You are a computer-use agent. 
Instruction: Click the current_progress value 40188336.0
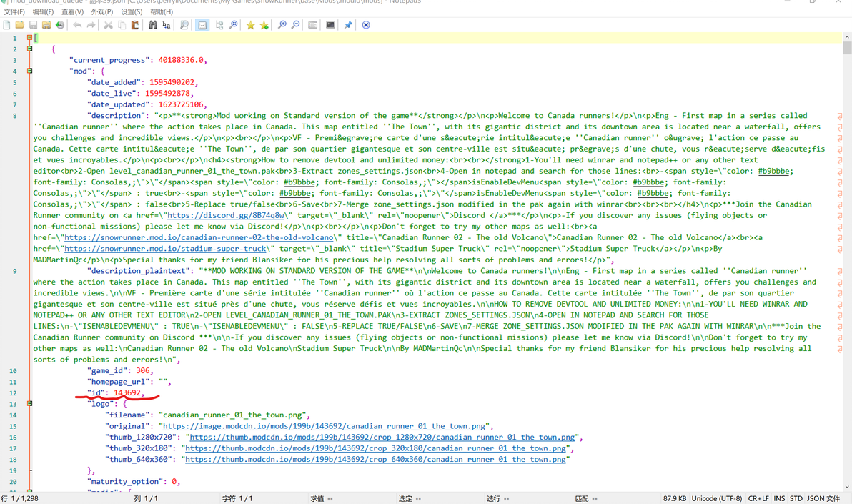pyautogui.click(x=180, y=60)
